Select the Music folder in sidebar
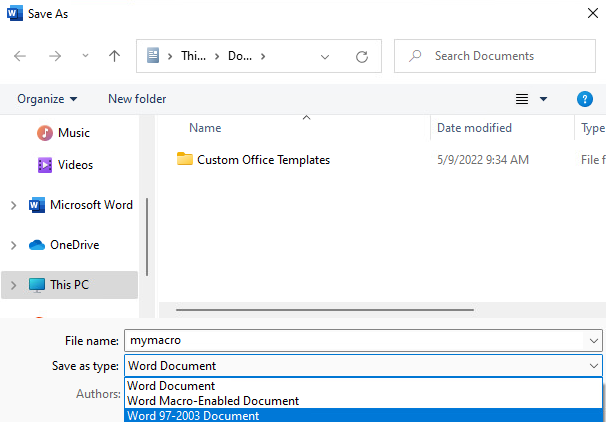This screenshot has height=422, width=606. [x=73, y=133]
